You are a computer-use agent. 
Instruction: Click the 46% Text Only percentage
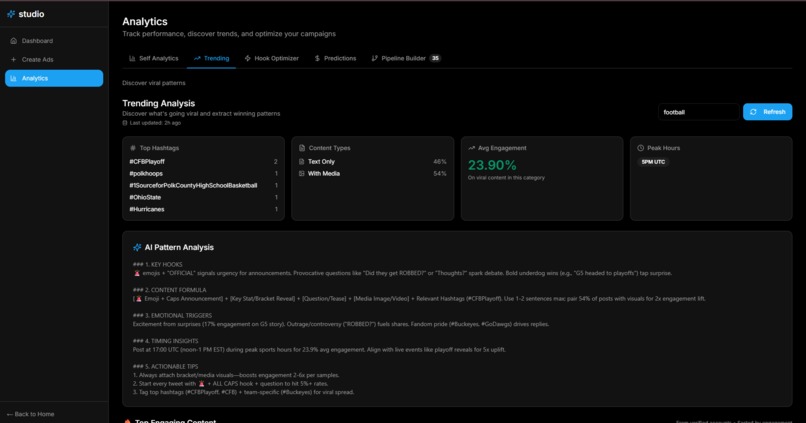tap(440, 161)
